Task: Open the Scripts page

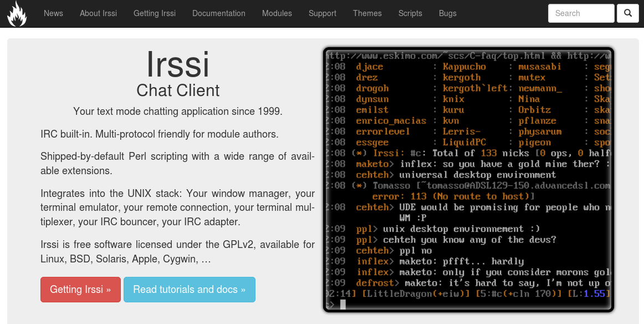Action: pyautogui.click(x=410, y=13)
